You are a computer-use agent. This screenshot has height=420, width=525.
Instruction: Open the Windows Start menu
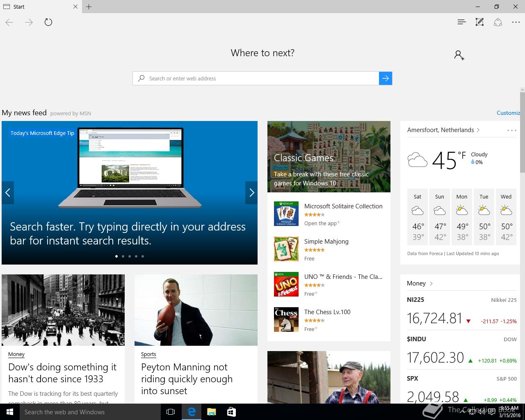point(10,412)
